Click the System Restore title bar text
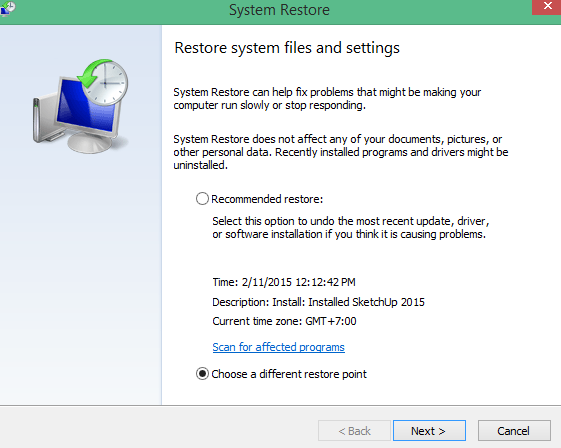This screenshot has width=561, height=448. click(x=279, y=10)
